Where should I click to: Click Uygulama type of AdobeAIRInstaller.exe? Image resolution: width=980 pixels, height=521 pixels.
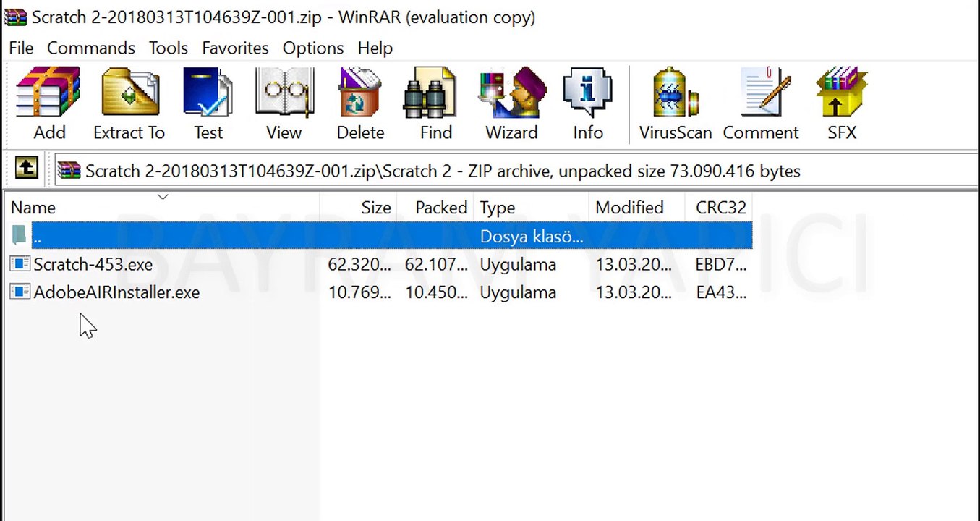(518, 292)
